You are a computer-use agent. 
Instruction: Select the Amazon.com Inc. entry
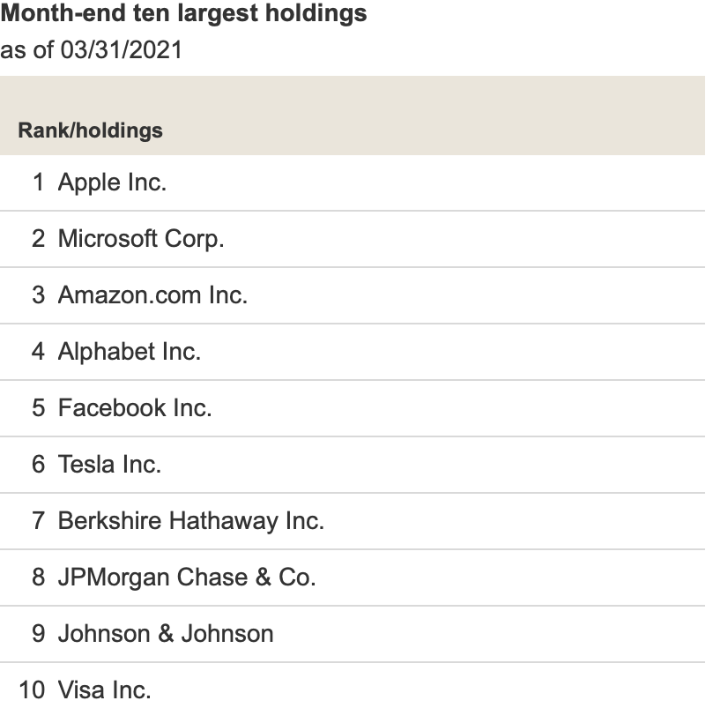152,294
